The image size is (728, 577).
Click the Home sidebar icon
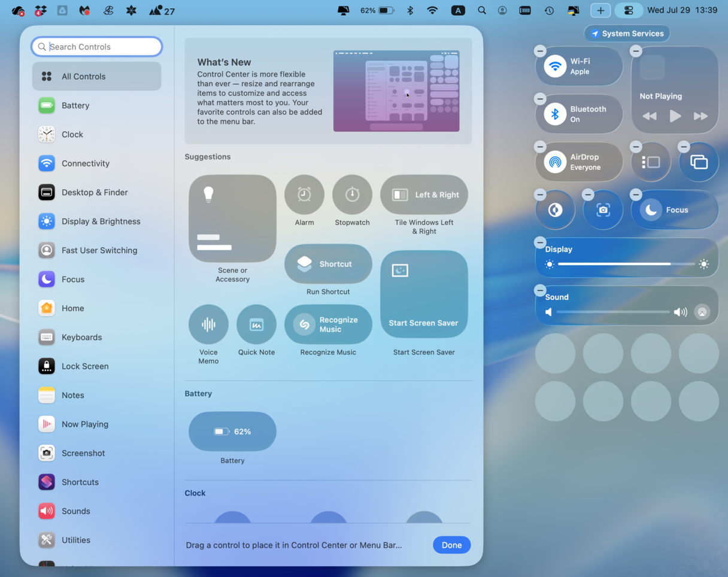tap(47, 308)
